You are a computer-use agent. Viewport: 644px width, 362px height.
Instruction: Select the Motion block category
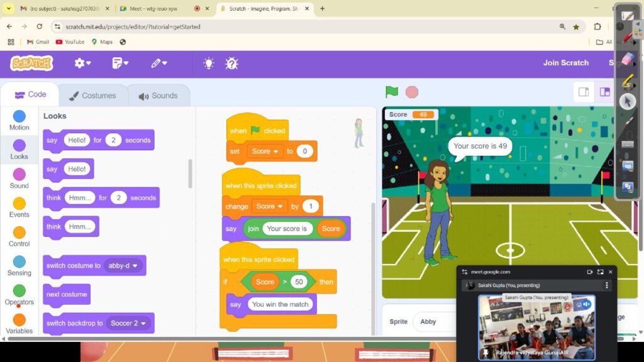click(x=19, y=120)
